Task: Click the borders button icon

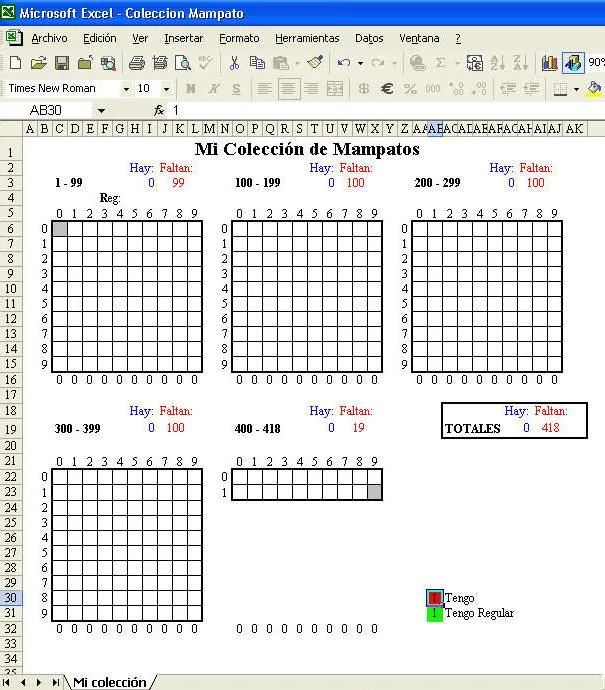Action: tap(560, 88)
